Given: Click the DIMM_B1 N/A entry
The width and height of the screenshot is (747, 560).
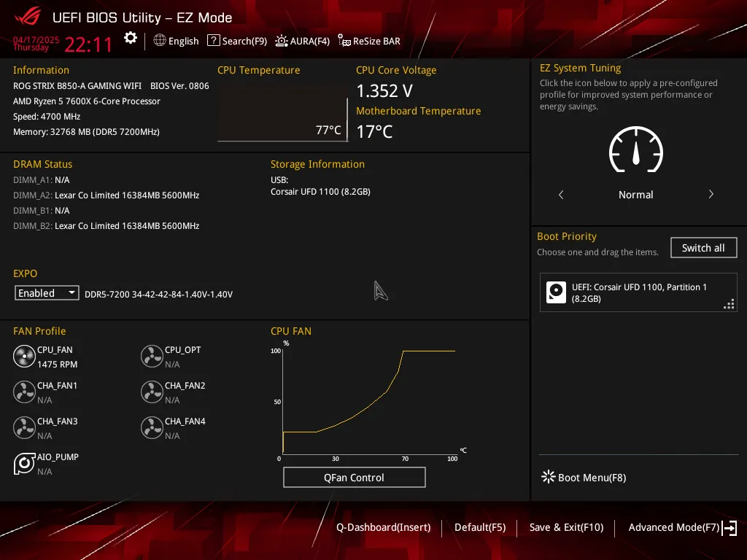Looking at the screenshot, I should (42, 211).
